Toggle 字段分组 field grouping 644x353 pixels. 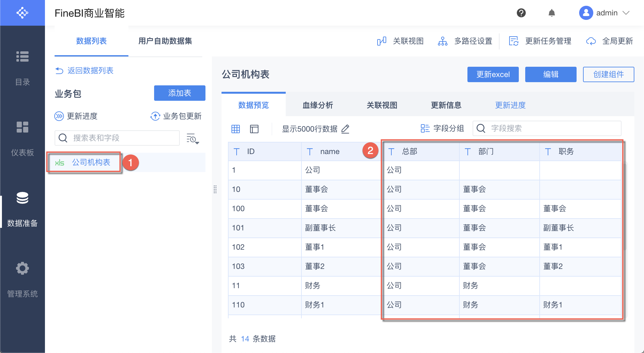pos(442,128)
